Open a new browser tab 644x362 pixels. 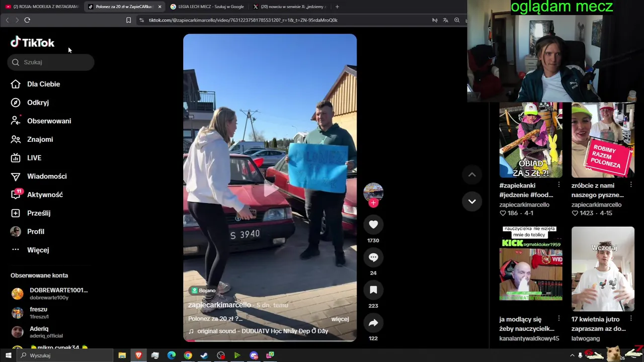click(x=337, y=7)
